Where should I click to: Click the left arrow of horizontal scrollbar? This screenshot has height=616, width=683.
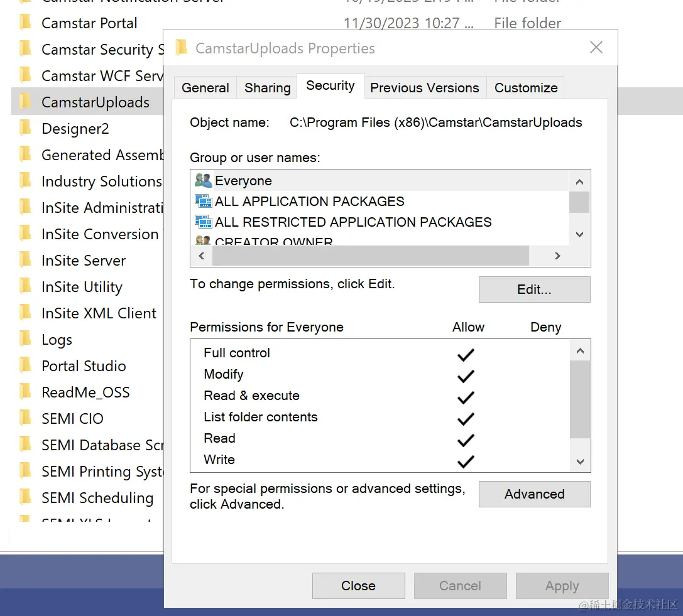[201, 256]
